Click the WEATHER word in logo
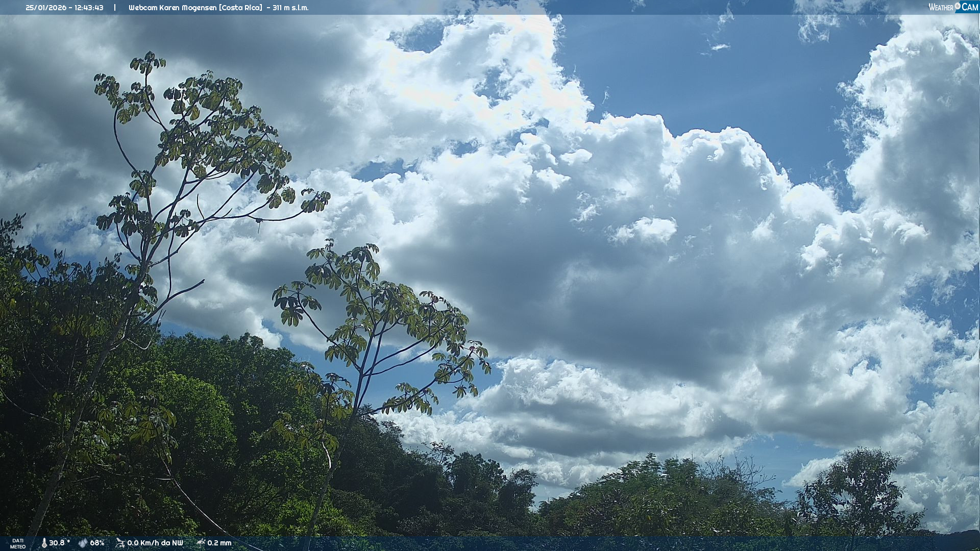This screenshot has height=551, width=980. 941,8
